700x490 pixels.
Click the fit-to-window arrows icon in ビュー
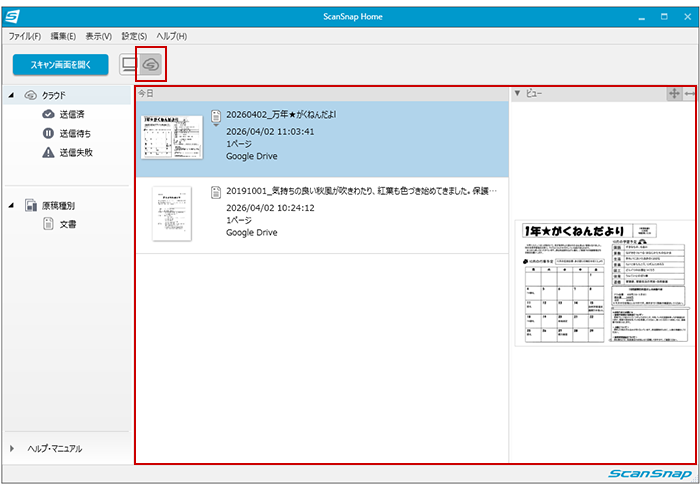click(x=674, y=94)
